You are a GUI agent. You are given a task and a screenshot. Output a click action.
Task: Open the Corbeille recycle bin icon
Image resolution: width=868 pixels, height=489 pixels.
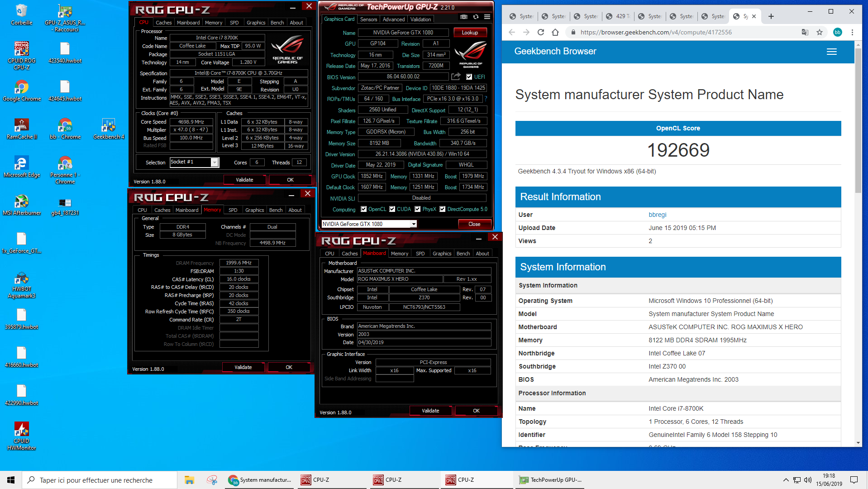[x=21, y=15]
